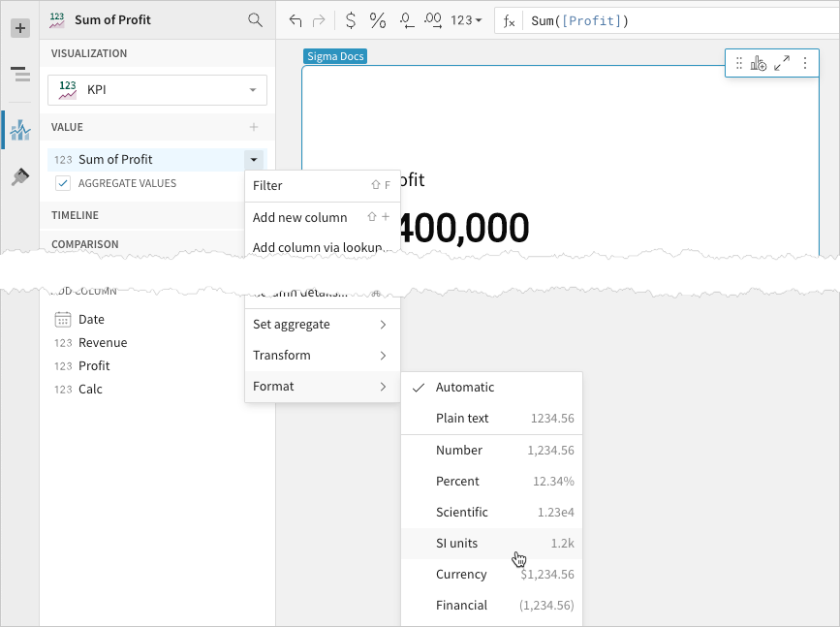Image resolution: width=840 pixels, height=627 pixels.
Task: Click the search magnifier icon in panel header
Action: coord(255,20)
